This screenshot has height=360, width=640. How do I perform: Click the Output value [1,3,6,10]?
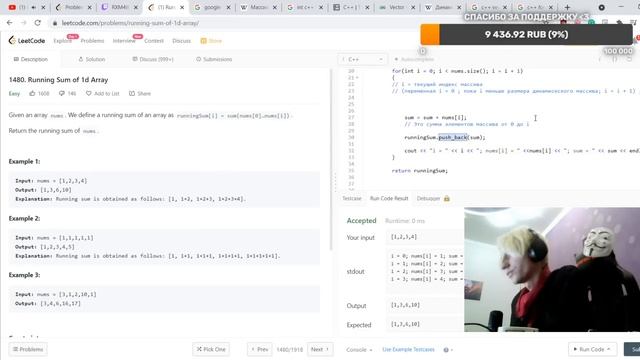pos(405,305)
